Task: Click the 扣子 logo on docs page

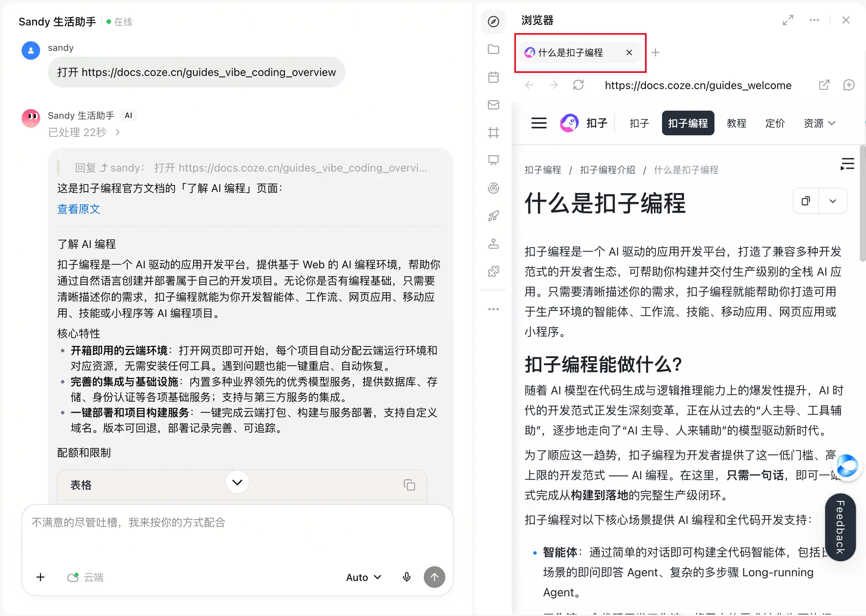Action: coord(584,123)
